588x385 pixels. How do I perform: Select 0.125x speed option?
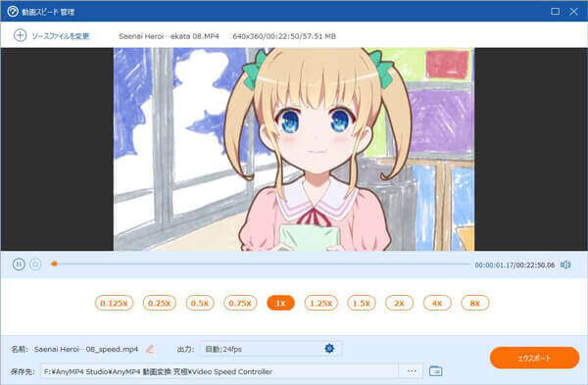coord(114,303)
